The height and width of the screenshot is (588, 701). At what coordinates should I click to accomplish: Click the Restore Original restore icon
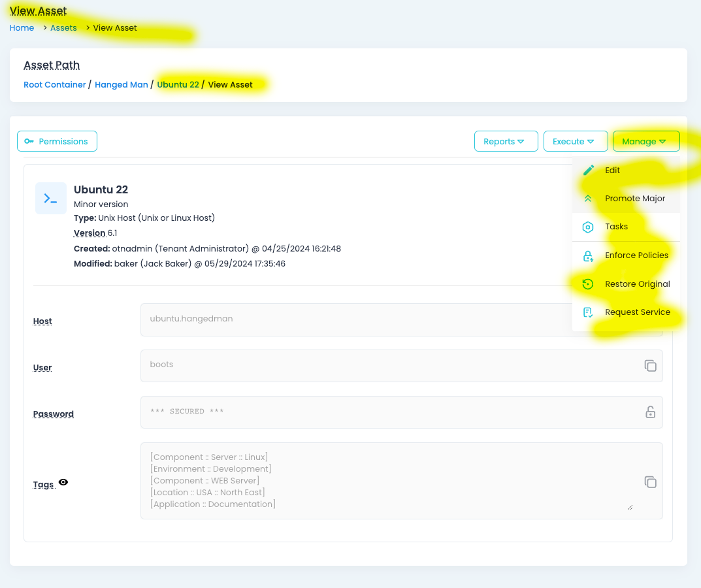tap(587, 284)
